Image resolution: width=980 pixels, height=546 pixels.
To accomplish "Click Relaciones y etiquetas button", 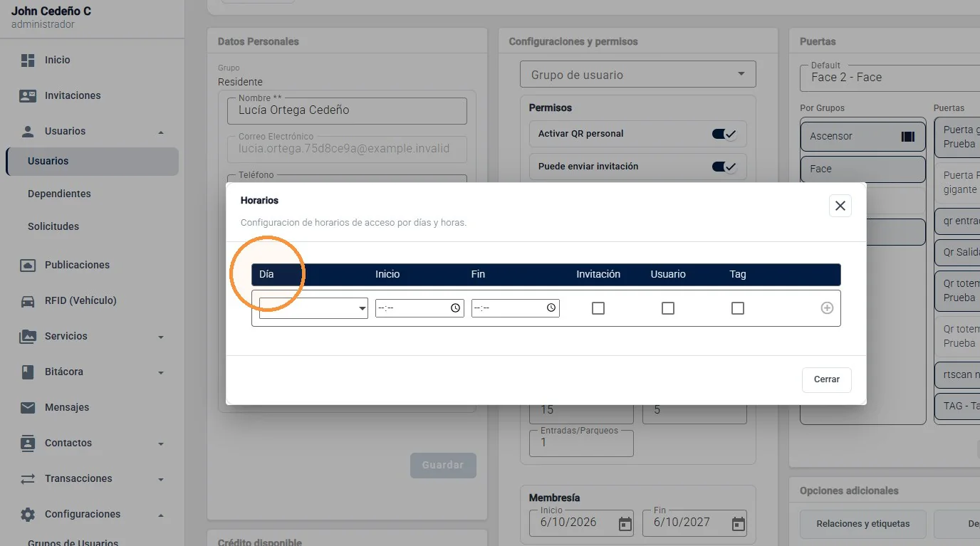I will pos(863,523).
